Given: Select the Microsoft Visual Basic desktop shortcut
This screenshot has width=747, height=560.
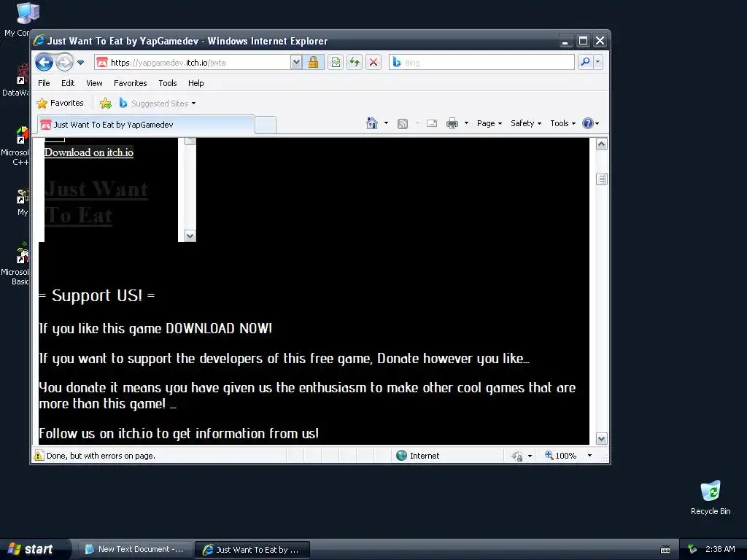Looking at the screenshot, I should point(17,264).
